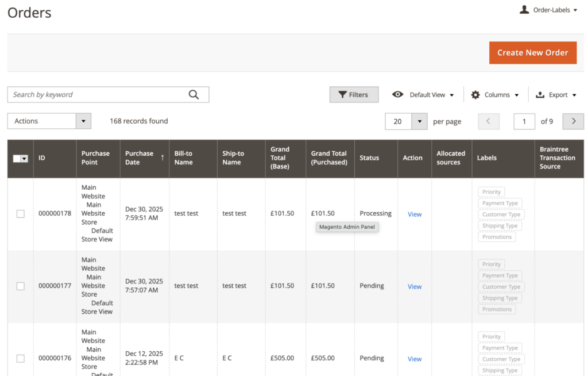Open the Default View bookmarks dropdown

423,95
